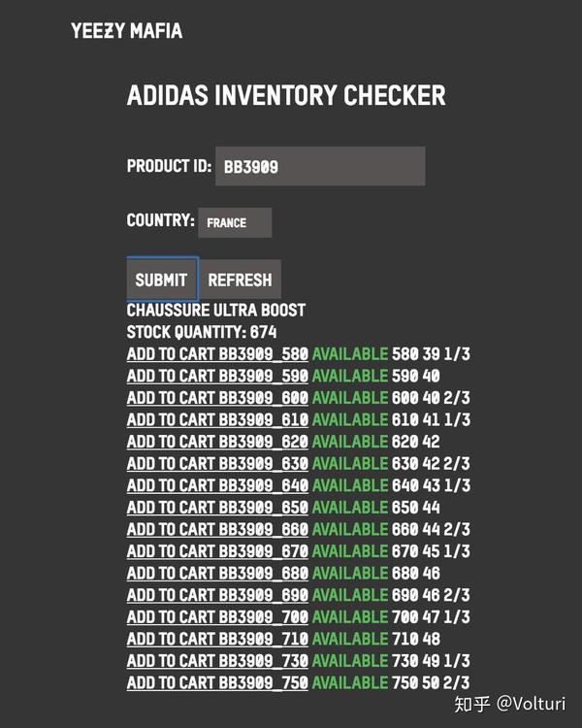Follow Add to Cart BB3909_690 link
582x728 pixels.
[217, 595]
